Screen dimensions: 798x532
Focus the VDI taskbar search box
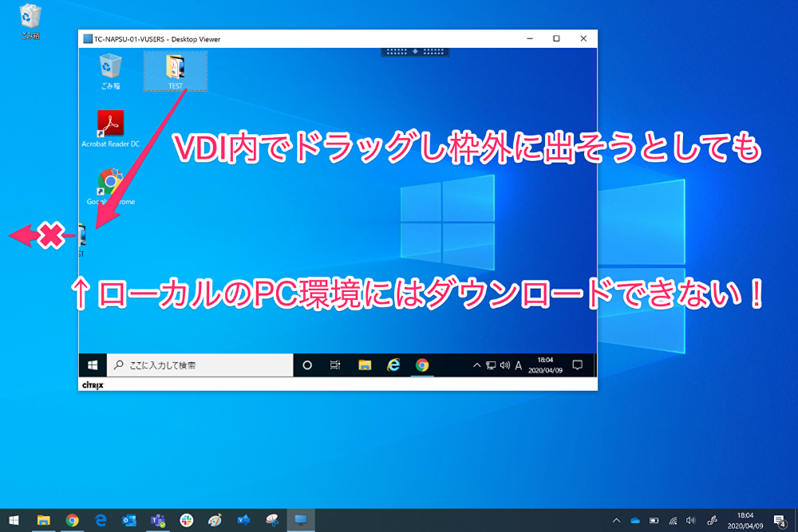pyautogui.click(x=200, y=365)
